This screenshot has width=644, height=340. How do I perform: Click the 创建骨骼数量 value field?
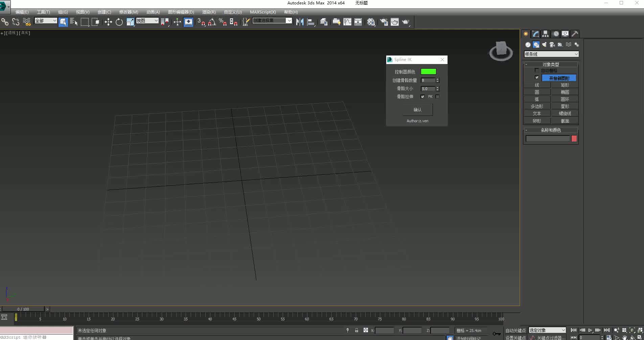point(428,80)
